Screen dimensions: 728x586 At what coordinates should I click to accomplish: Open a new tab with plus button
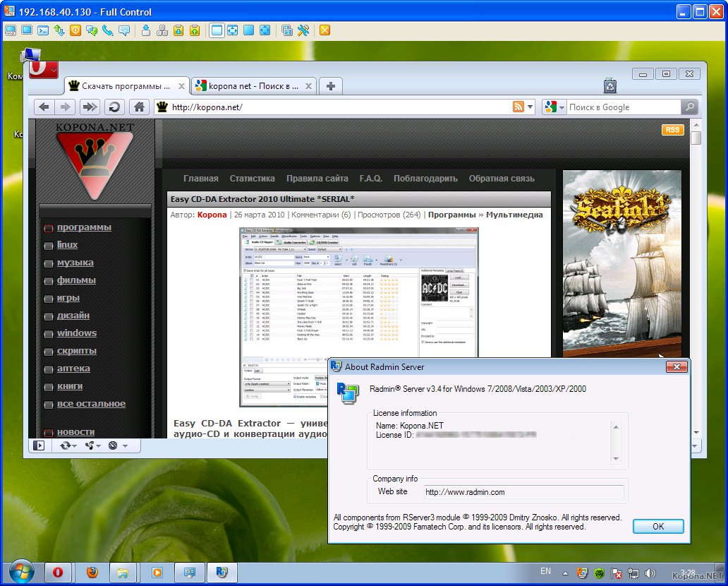click(x=331, y=86)
